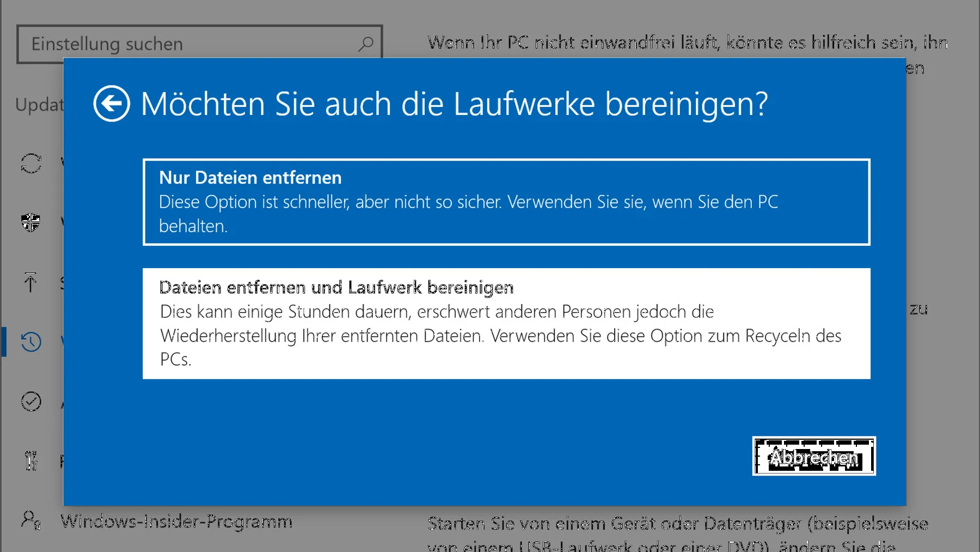Click the sidebar selection indicator bar
This screenshot has height=552, width=980.
click(3, 342)
